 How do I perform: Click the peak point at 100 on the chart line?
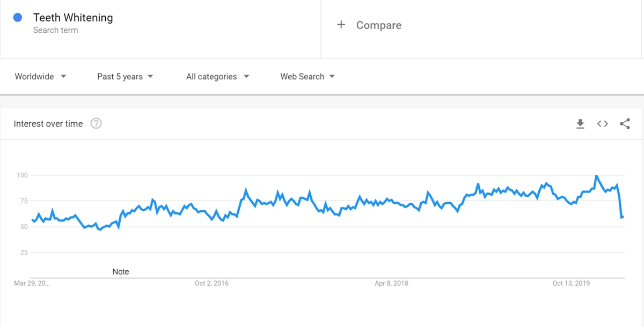click(x=596, y=176)
